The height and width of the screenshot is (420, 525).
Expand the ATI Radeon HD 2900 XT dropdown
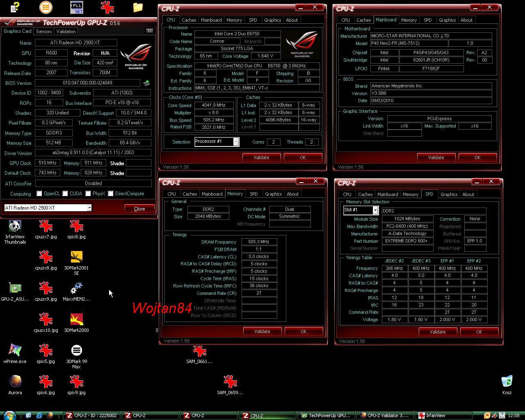tap(89, 208)
